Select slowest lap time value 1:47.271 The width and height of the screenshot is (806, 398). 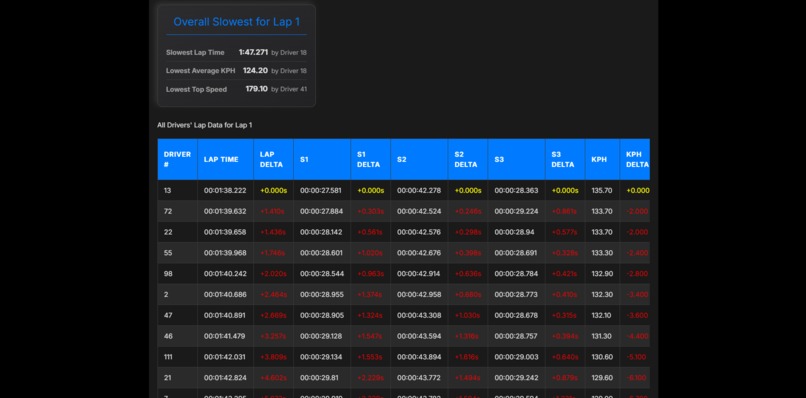click(253, 52)
